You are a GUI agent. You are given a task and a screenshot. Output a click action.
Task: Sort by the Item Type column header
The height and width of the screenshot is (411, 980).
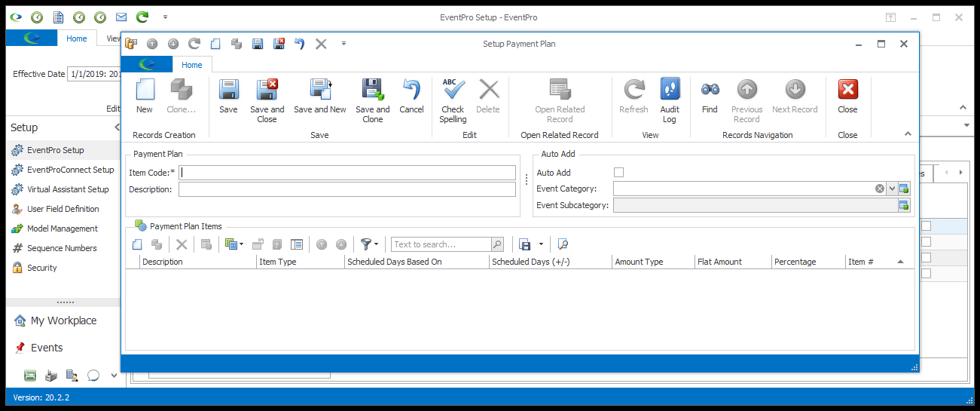tap(301, 262)
